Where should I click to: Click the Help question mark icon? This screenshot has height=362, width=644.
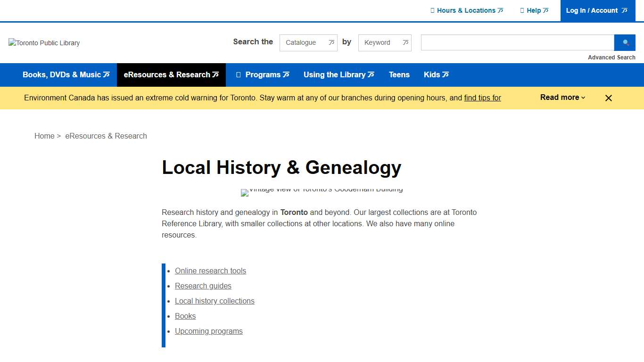pyautogui.click(x=521, y=10)
